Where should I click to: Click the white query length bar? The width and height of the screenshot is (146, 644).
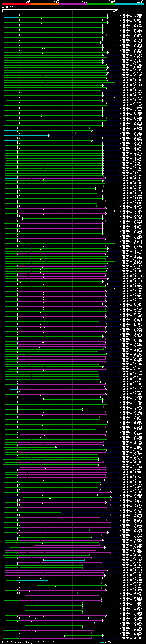60,9
